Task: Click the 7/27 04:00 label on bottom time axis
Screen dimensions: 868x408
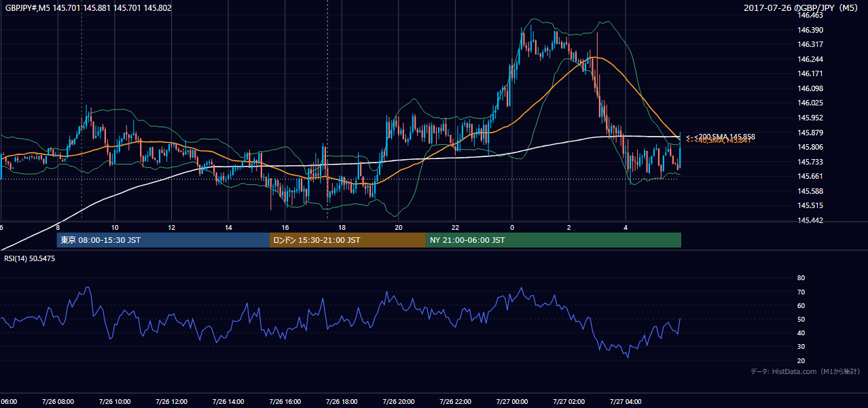Action: click(x=626, y=402)
